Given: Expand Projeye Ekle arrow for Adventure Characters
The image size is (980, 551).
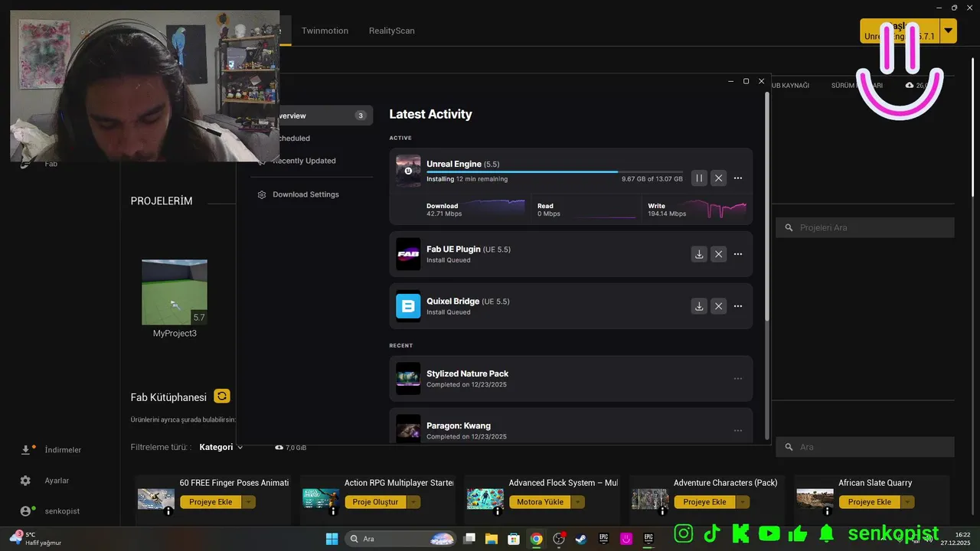Looking at the screenshot, I should point(743,502).
